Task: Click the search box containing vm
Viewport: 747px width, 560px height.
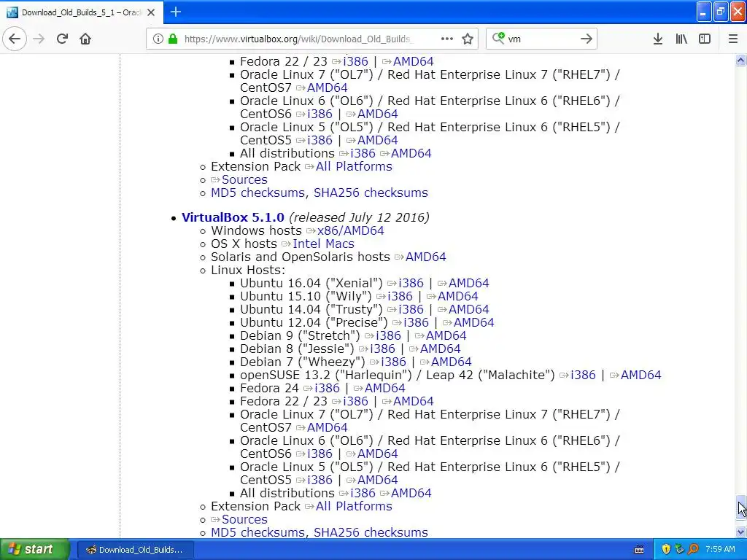Action: (541, 39)
